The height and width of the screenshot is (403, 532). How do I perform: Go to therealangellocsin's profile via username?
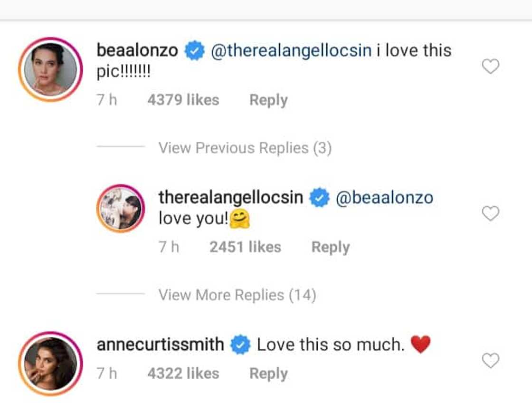231,197
